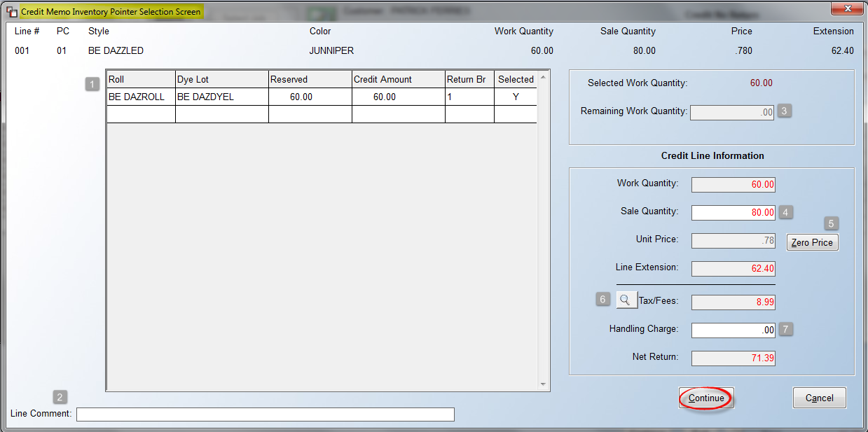Click numbered marker 2 above Line Comment
The image size is (868, 432).
tap(60, 396)
